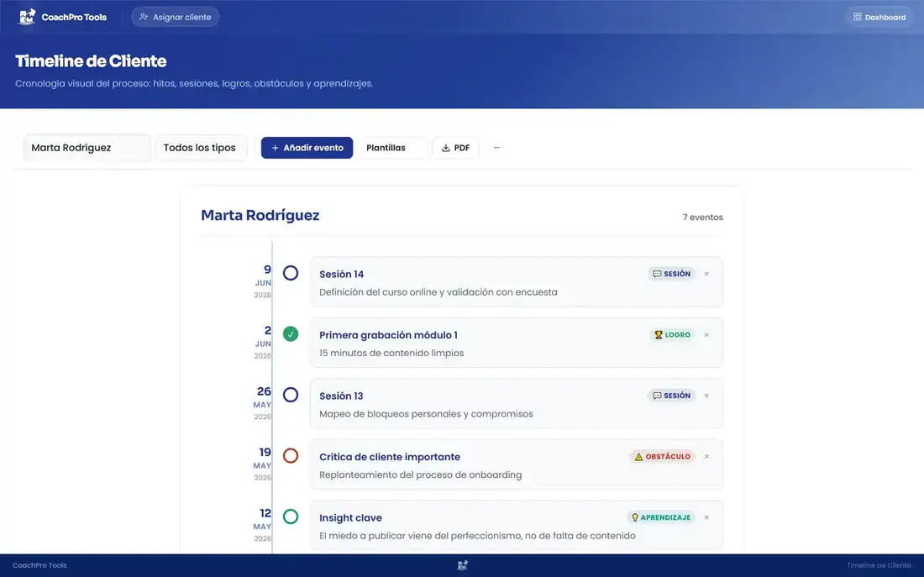Delete the Sesión 14 event
Image resolution: width=924 pixels, height=577 pixels.
(706, 274)
